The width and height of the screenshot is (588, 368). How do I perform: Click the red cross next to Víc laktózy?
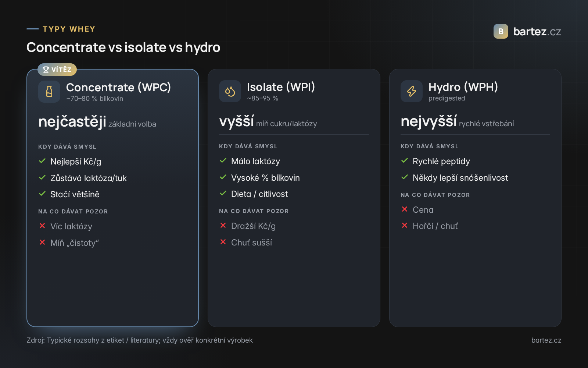(42, 226)
